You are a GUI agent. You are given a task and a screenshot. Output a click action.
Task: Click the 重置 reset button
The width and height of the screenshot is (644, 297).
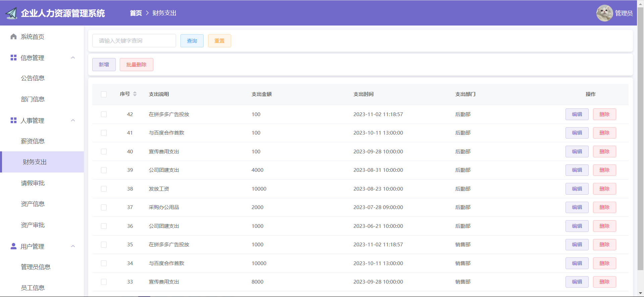(x=219, y=41)
